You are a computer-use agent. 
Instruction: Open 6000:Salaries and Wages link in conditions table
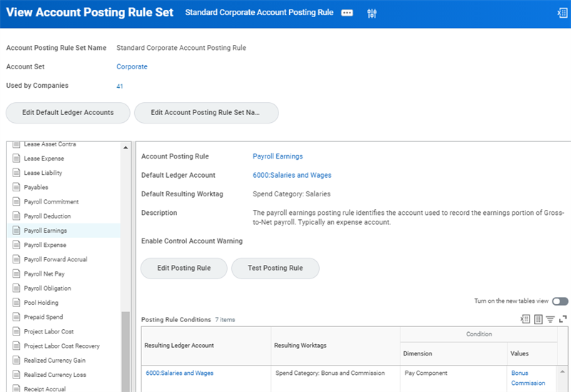[180, 373]
